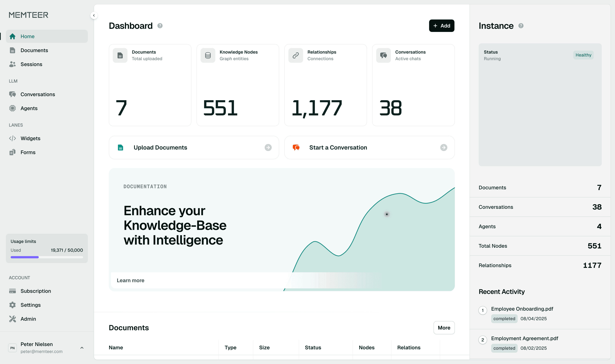
Task: Click the Conversations card chat icon
Action: point(383,55)
